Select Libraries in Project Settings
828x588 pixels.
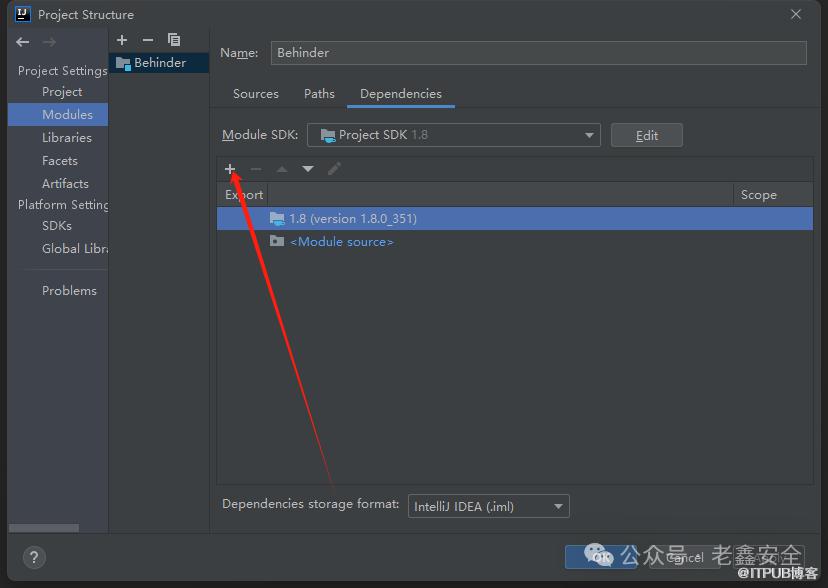pyautogui.click(x=66, y=138)
